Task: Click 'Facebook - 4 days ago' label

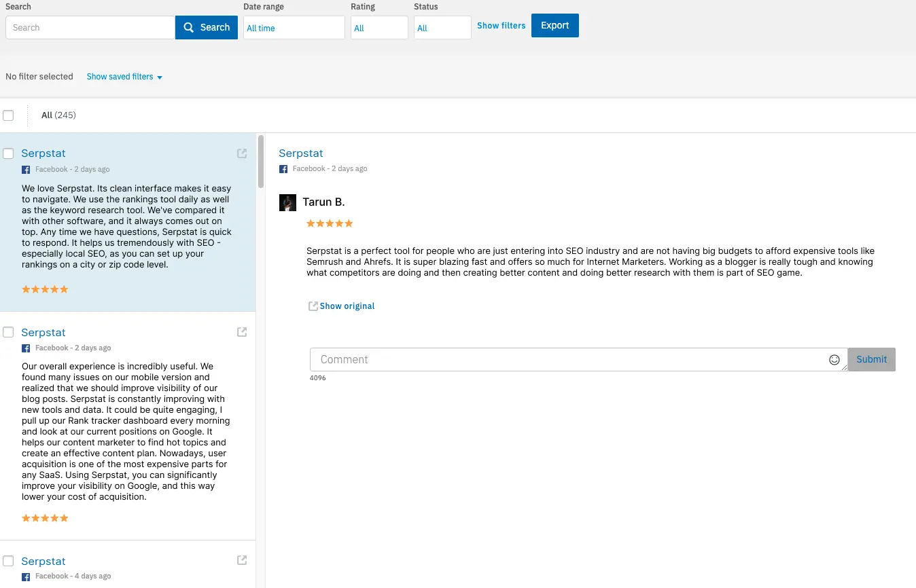Action: click(73, 576)
